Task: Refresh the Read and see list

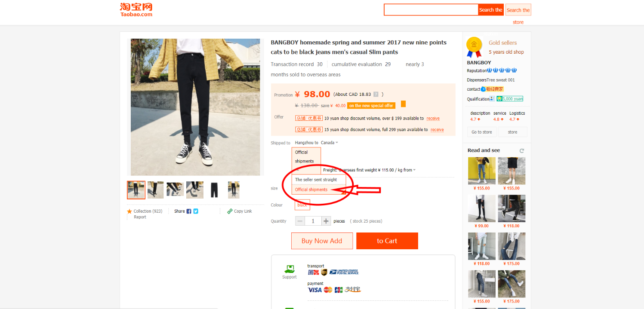Action: pos(522,151)
